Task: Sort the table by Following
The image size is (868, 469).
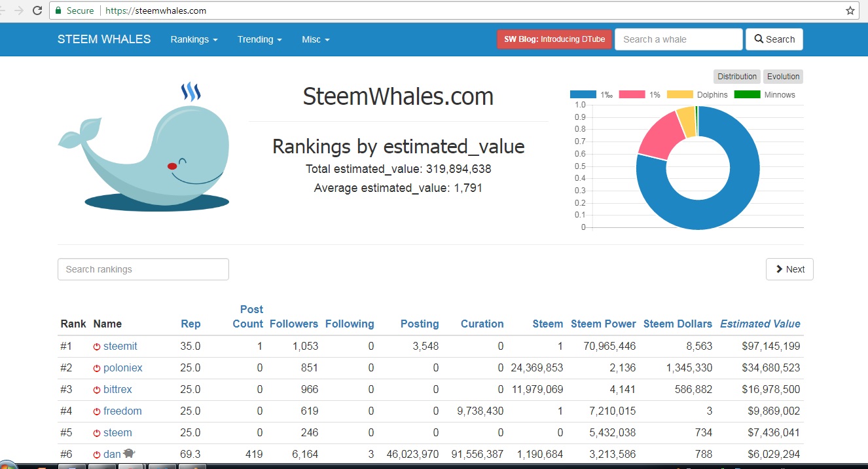Action: coord(350,324)
